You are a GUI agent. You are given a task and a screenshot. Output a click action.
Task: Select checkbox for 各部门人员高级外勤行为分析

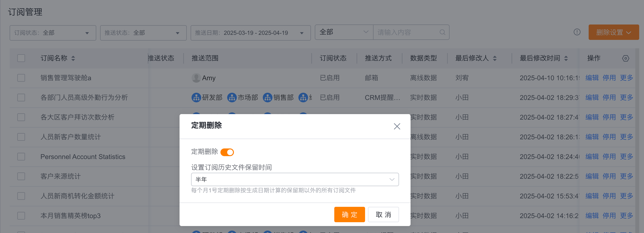[21, 98]
